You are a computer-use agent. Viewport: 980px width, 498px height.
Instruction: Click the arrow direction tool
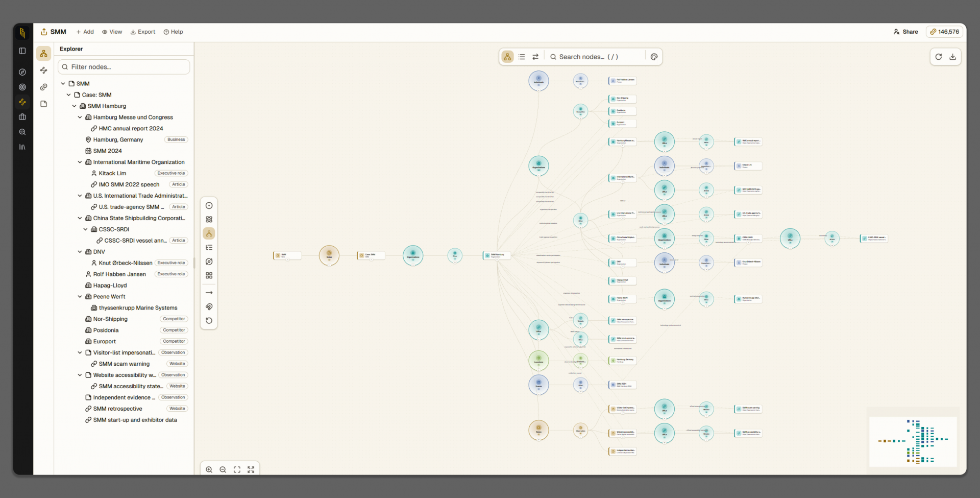209,293
